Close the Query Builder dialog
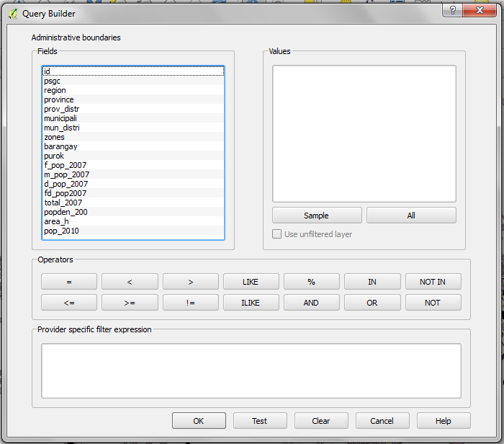This screenshot has width=504, height=444. [480, 10]
